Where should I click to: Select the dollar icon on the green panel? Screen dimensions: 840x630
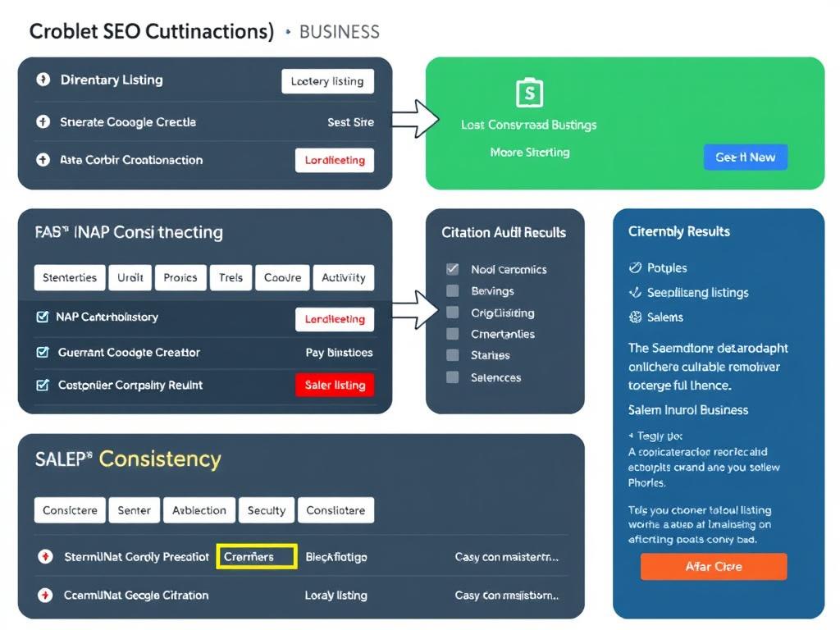(x=530, y=93)
